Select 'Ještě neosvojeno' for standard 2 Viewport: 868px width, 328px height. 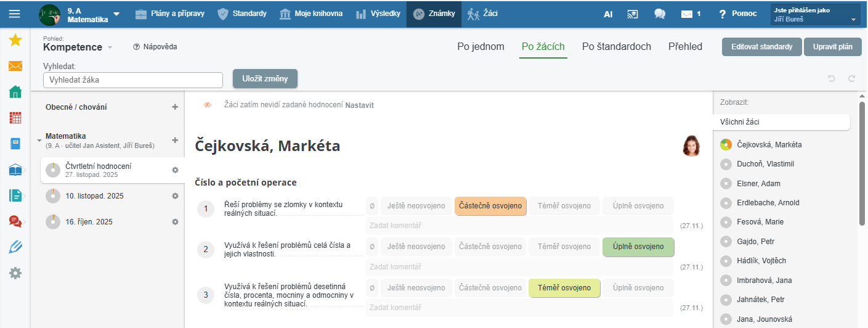[x=416, y=247]
